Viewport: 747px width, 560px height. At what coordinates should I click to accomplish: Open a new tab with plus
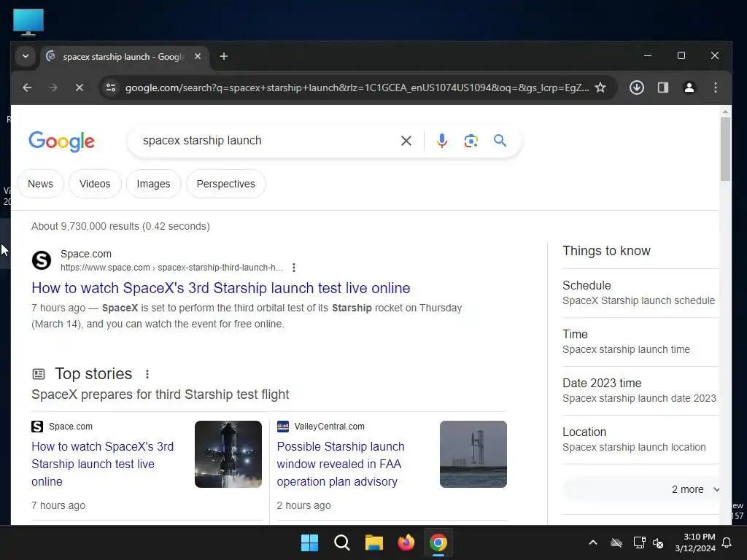pyautogui.click(x=223, y=57)
